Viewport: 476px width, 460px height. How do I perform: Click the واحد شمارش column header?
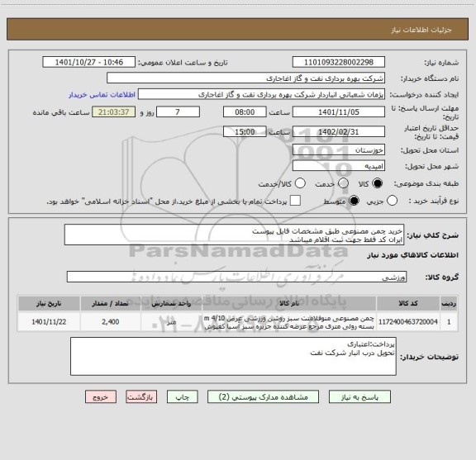pos(171,303)
